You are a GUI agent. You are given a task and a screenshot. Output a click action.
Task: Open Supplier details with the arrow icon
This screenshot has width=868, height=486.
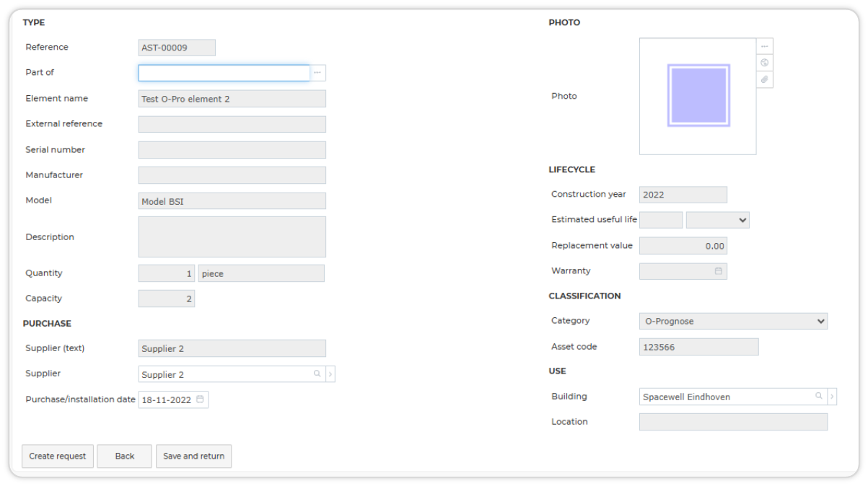coord(330,374)
